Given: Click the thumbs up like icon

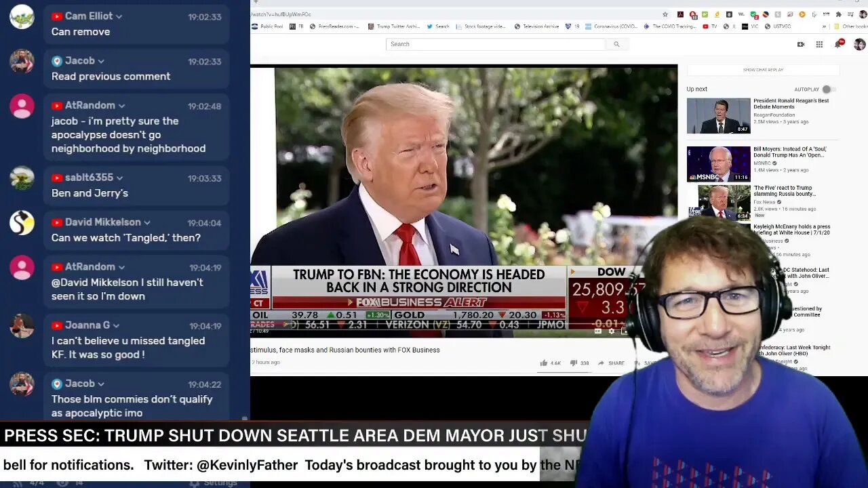Looking at the screenshot, I should coord(543,363).
